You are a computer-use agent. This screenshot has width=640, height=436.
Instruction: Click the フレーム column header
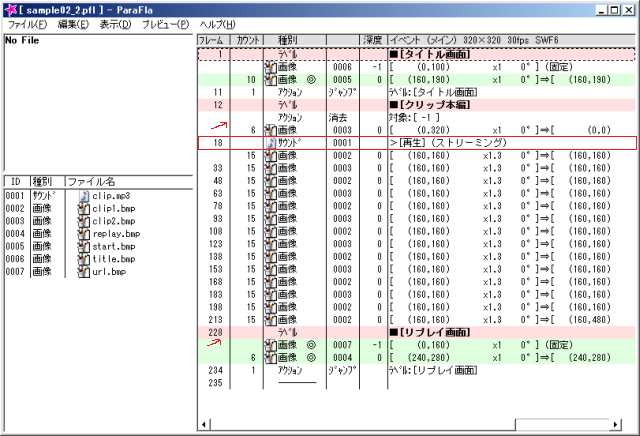coord(213,40)
